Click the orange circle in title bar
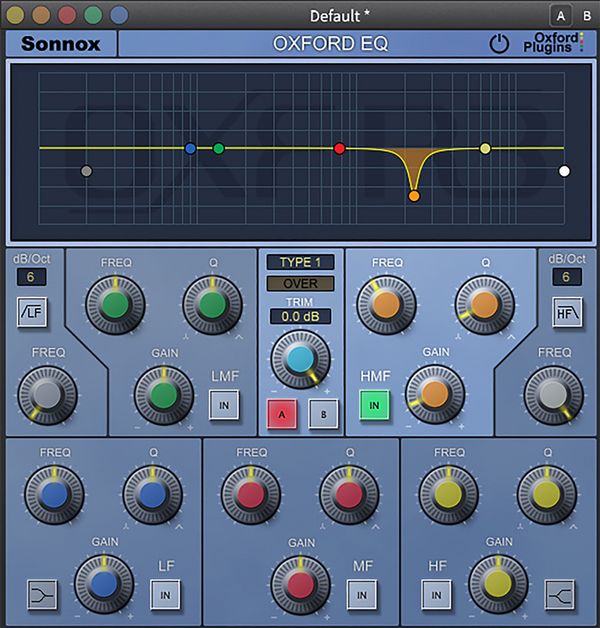 [x=41, y=15]
